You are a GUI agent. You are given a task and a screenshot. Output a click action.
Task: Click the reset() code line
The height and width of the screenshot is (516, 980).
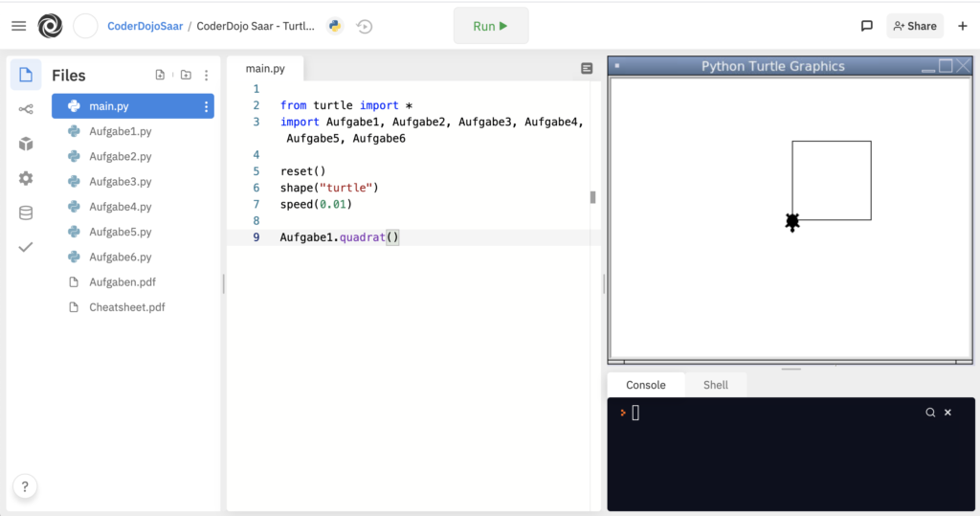[303, 170]
